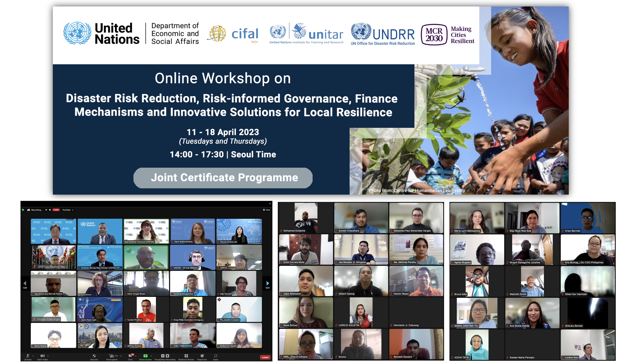Screen dimensions: 622x364
Task: Open the Chat with 12 unread
Action: pos(130,356)
